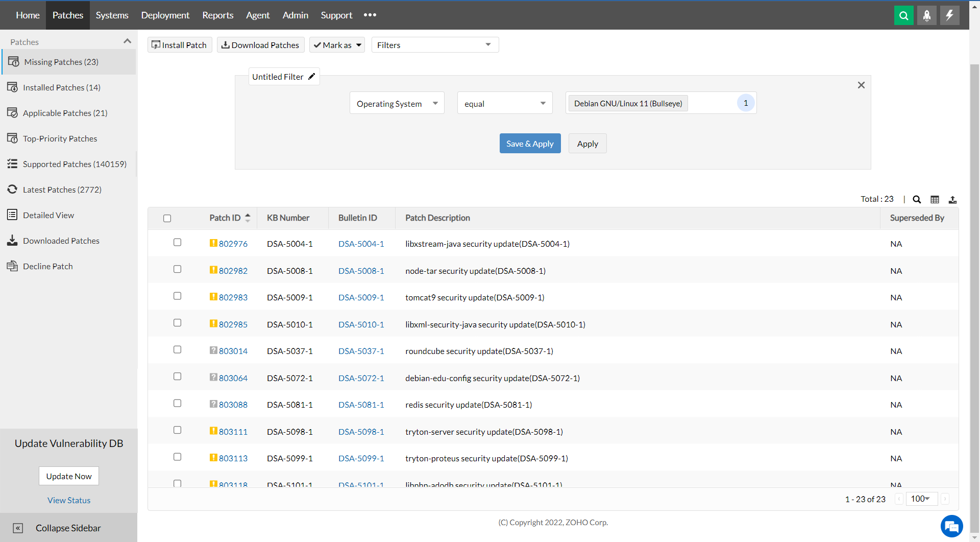Go to the Reports menu

pyautogui.click(x=217, y=15)
